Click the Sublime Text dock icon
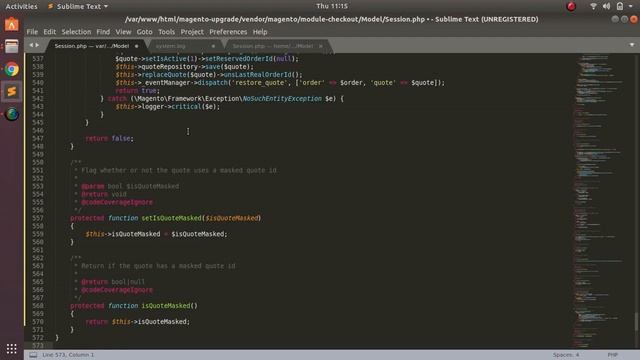Image resolution: width=640 pixels, height=360 pixels. [x=12, y=91]
